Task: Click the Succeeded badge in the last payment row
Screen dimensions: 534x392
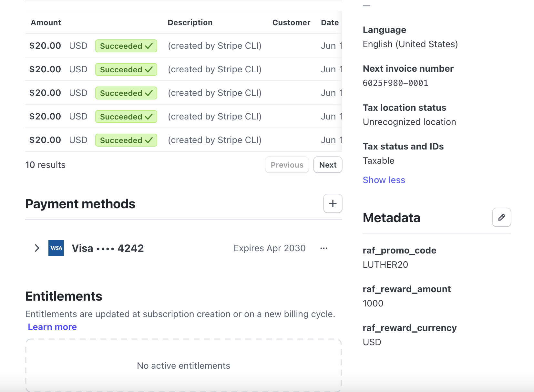Action: (126, 140)
